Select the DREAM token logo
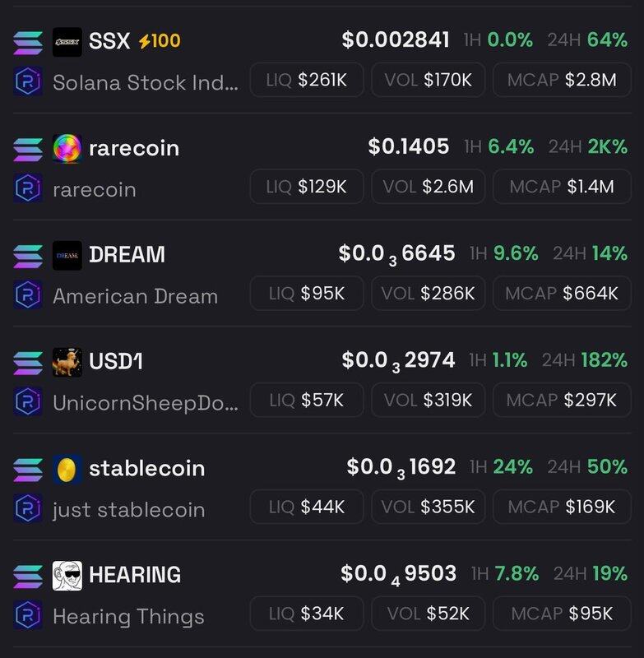 (x=67, y=255)
